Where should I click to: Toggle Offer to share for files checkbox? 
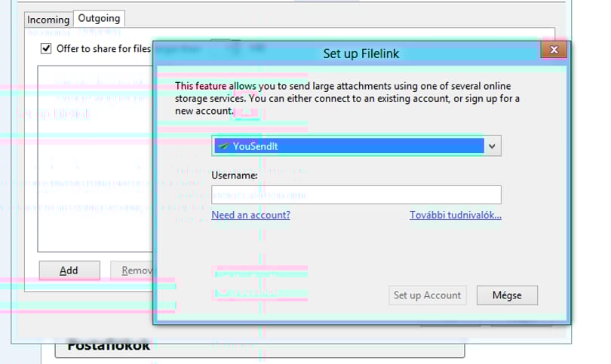click(46, 49)
